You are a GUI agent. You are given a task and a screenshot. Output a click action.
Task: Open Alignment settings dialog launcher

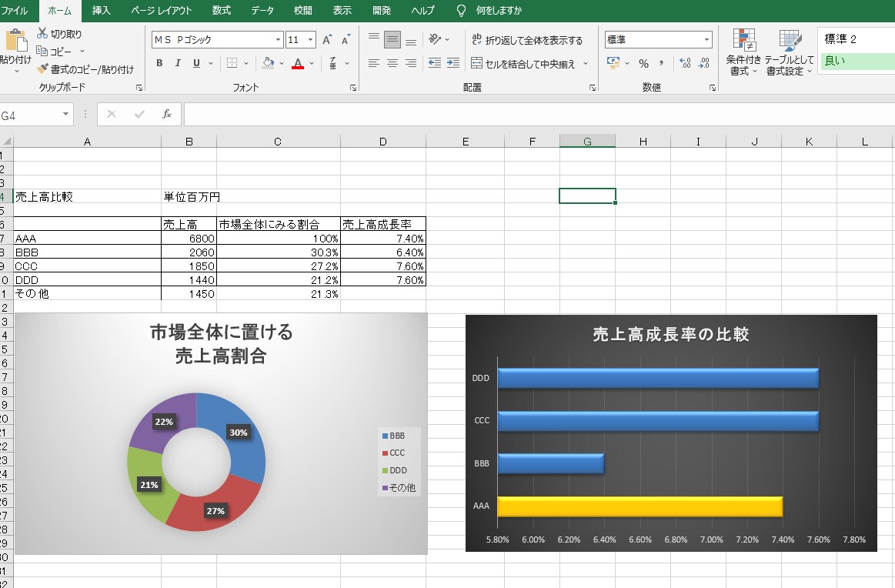[x=593, y=87]
